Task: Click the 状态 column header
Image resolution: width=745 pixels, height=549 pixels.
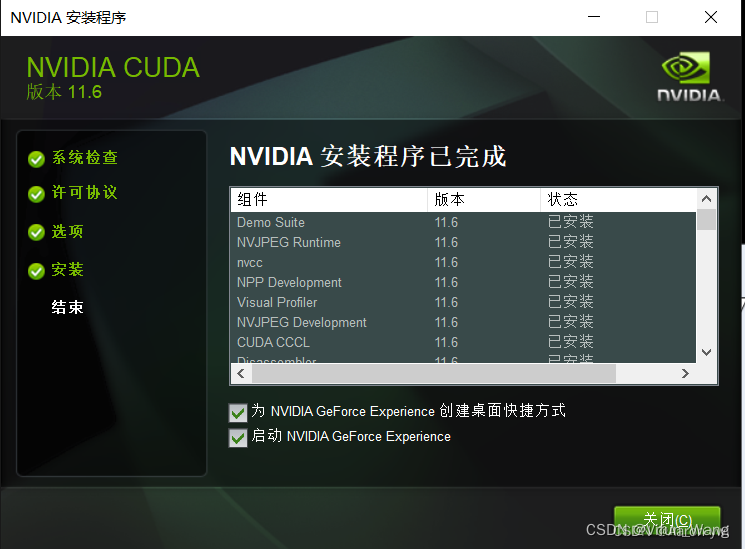Action: [618, 200]
